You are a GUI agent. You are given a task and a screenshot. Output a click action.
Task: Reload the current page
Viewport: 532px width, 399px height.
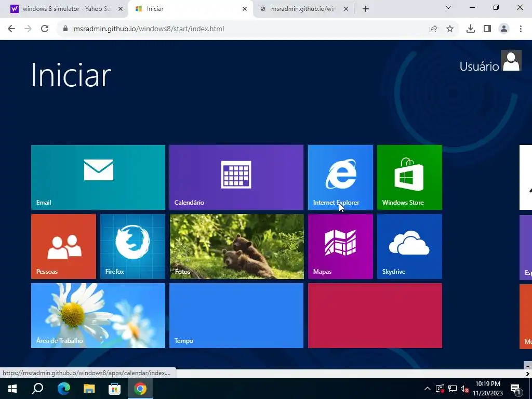point(45,29)
